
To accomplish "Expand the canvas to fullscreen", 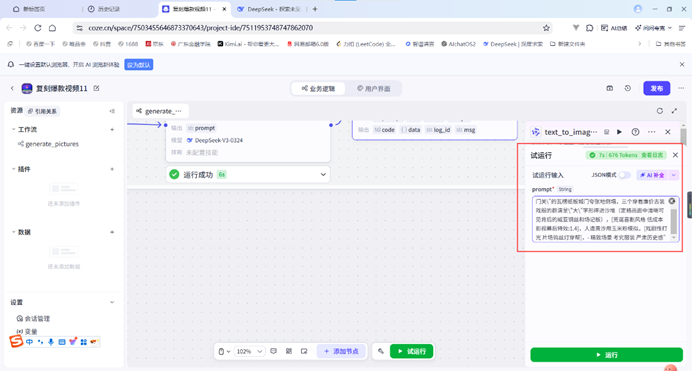I will pyautogui.click(x=674, y=111).
